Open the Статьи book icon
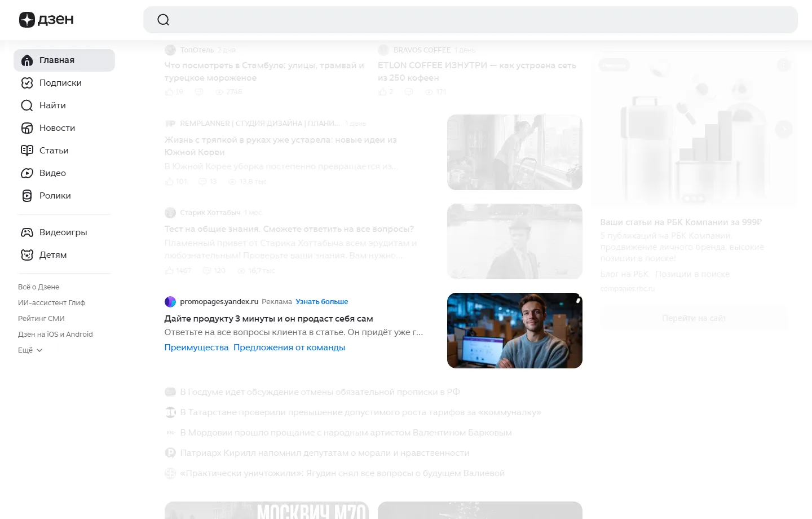The height and width of the screenshot is (519, 812). (x=27, y=151)
